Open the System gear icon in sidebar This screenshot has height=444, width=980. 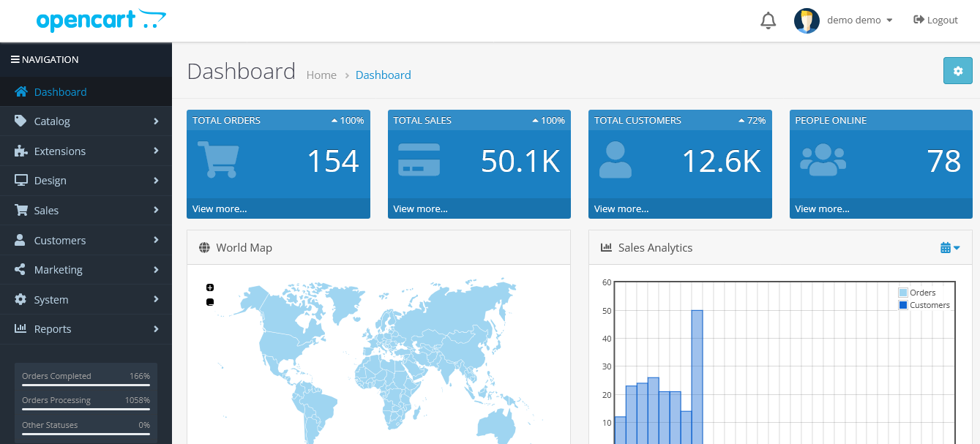pos(20,299)
